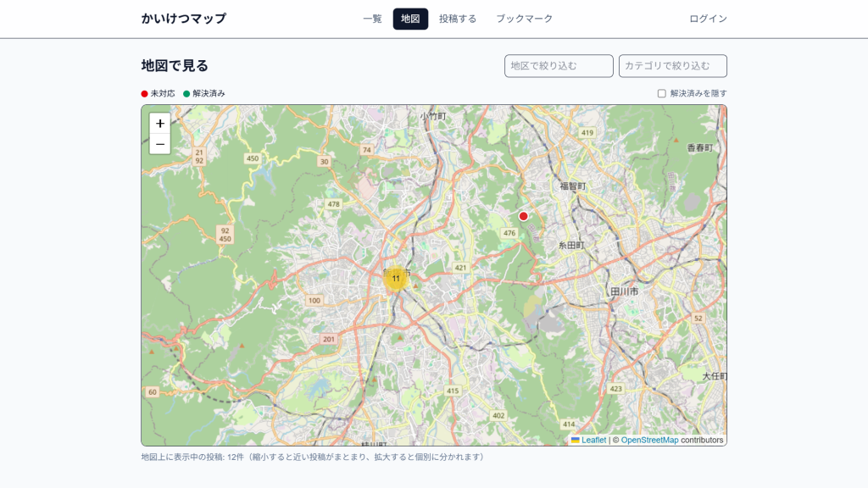Click the 田川市 label on the map
868x488 pixels.
point(625,291)
